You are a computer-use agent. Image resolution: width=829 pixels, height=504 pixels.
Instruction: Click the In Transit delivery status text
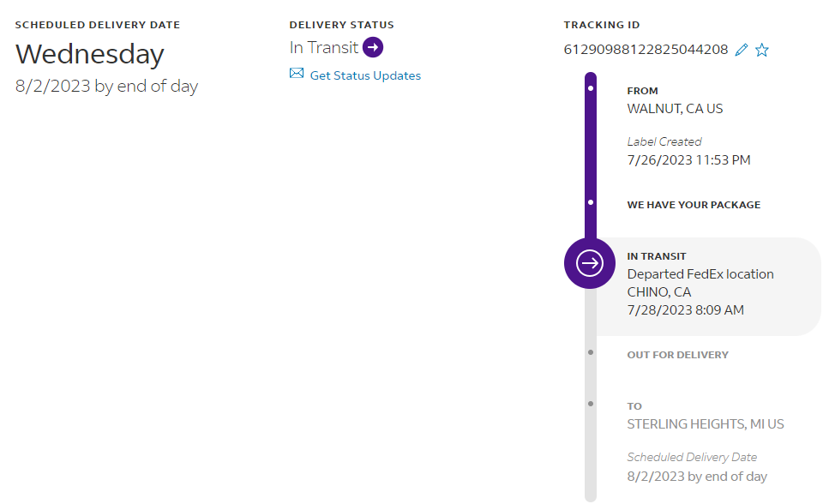[323, 47]
